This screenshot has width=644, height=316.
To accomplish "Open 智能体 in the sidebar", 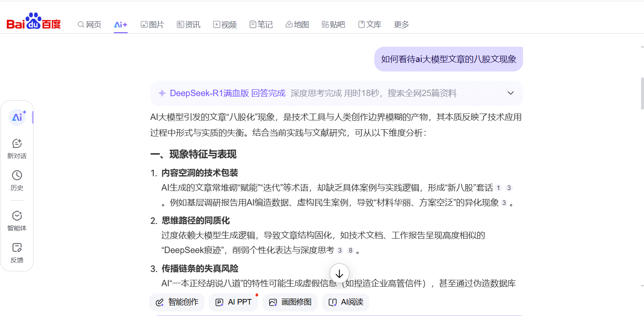I will pyautogui.click(x=17, y=221).
